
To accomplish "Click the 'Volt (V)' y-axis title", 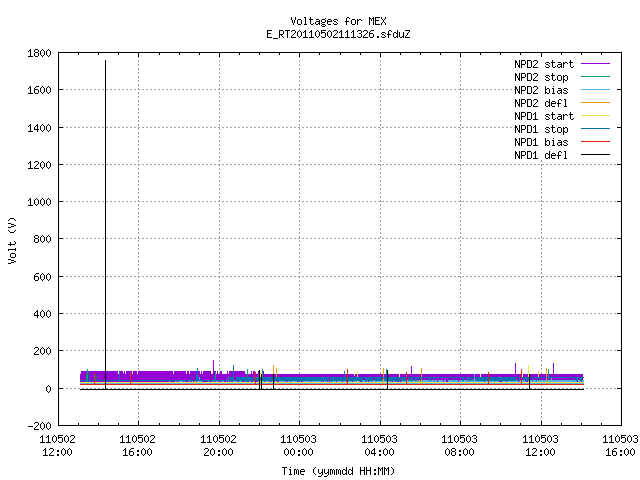I will coord(12,240).
